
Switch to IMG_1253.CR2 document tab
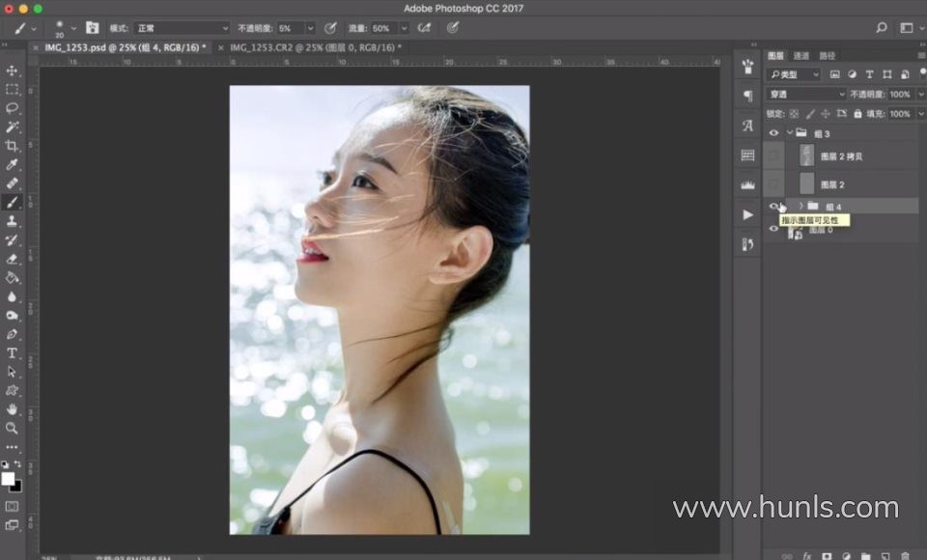point(316,47)
